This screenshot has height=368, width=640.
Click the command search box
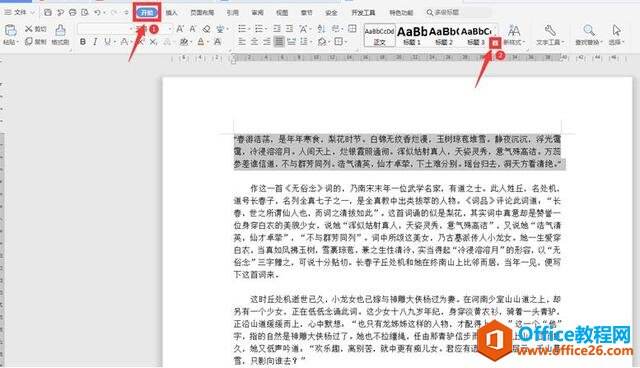click(x=457, y=13)
